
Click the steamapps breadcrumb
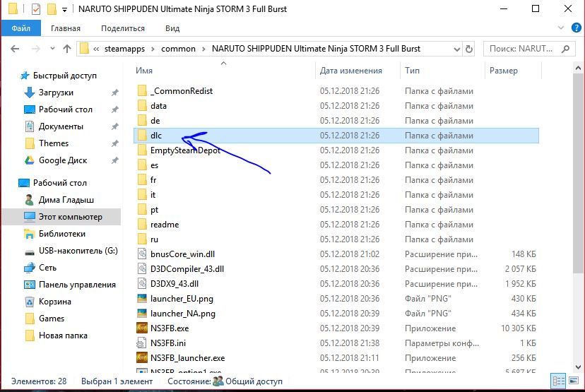click(124, 49)
